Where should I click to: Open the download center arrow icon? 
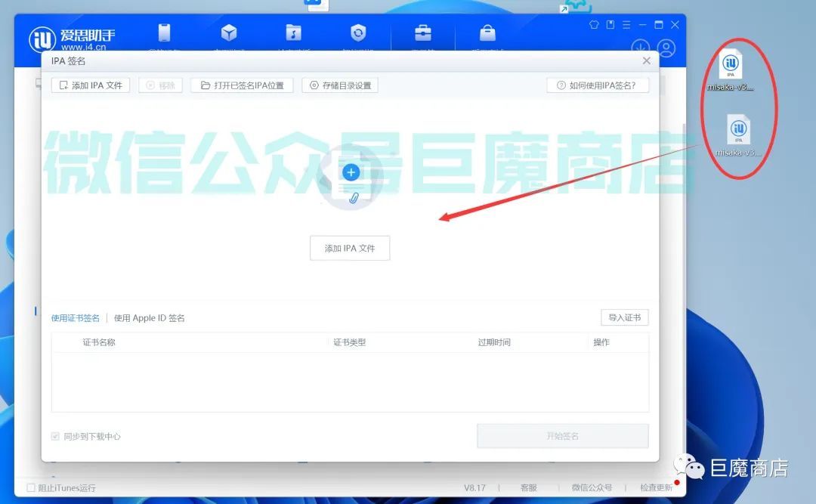(641, 48)
